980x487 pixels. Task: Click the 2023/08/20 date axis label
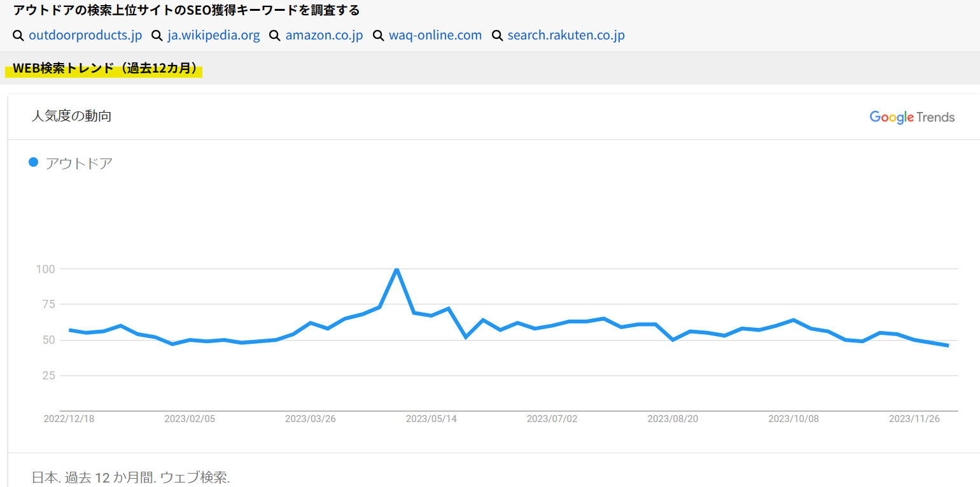point(673,419)
